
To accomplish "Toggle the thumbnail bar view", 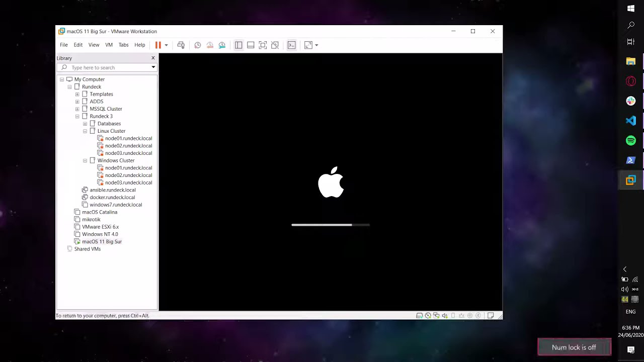I will coord(251,45).
